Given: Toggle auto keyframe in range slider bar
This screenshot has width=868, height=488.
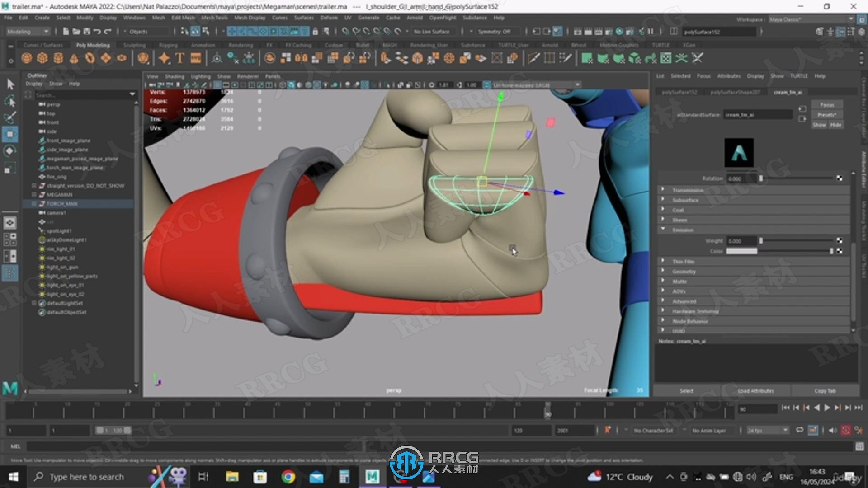Looking at the screenshot, I should [846, 430].
